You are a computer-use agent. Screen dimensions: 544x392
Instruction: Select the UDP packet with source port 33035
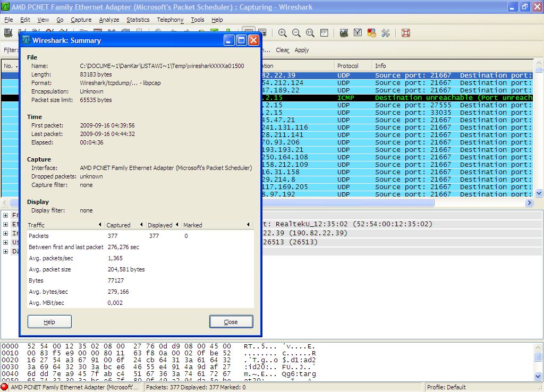pyautogui.click(x=397, y=113)
